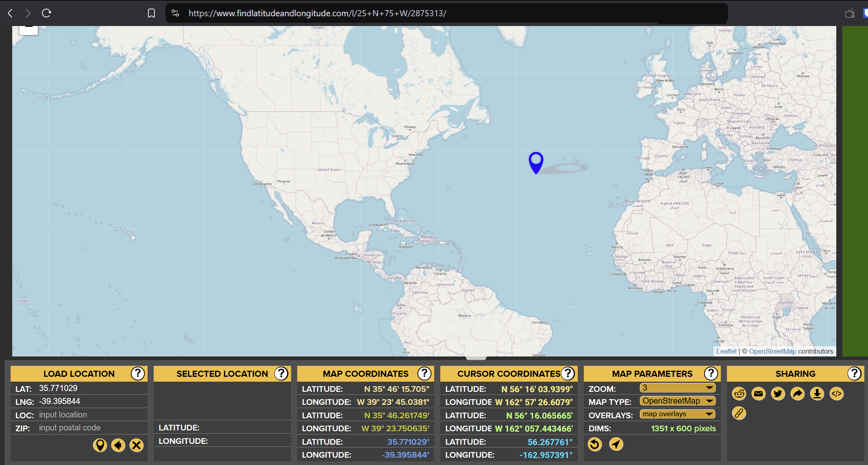
Task: Click the panel collapse handle below map
Action: point(476,359)
